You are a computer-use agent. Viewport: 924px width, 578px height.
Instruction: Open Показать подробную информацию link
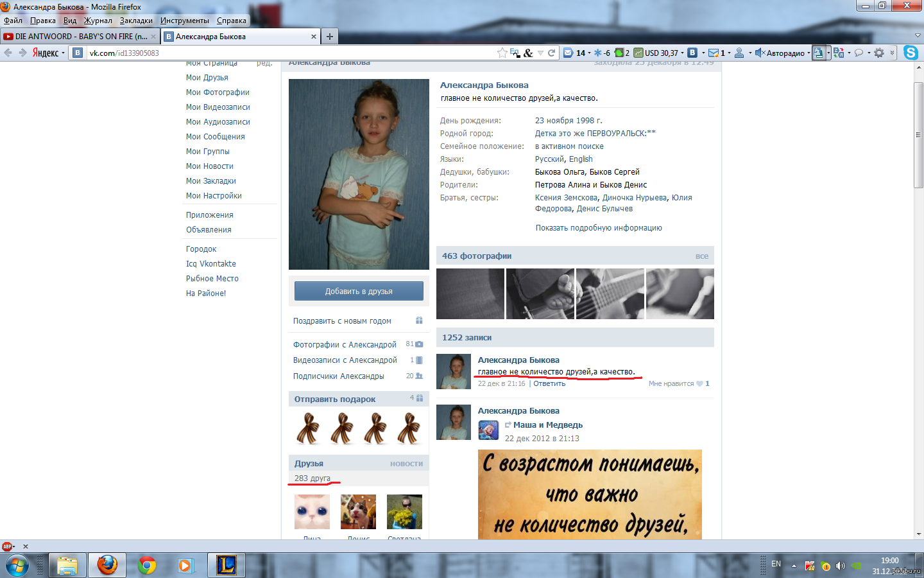pos(599,228)
